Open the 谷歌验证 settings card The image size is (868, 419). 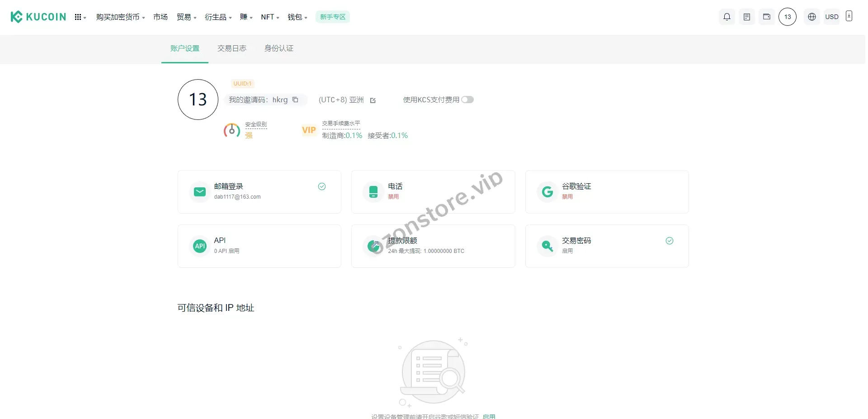(606, 192)
